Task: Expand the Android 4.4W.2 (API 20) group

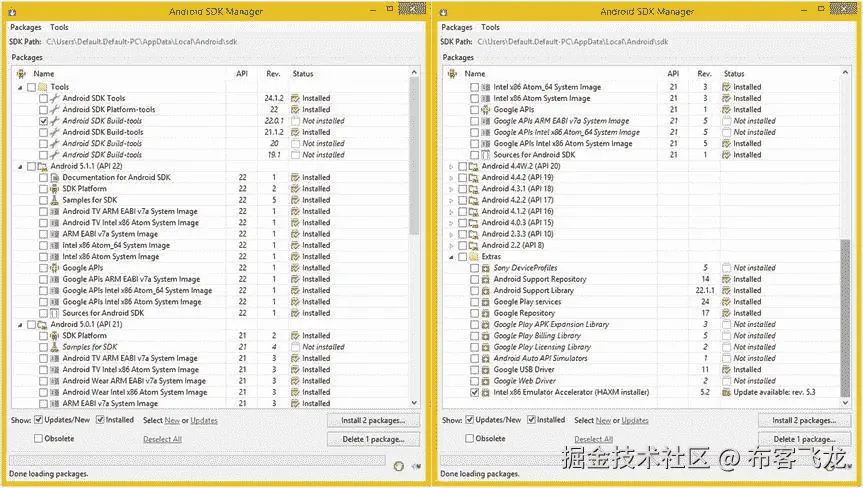Action: pyautogui.click(x=451, y=167)
